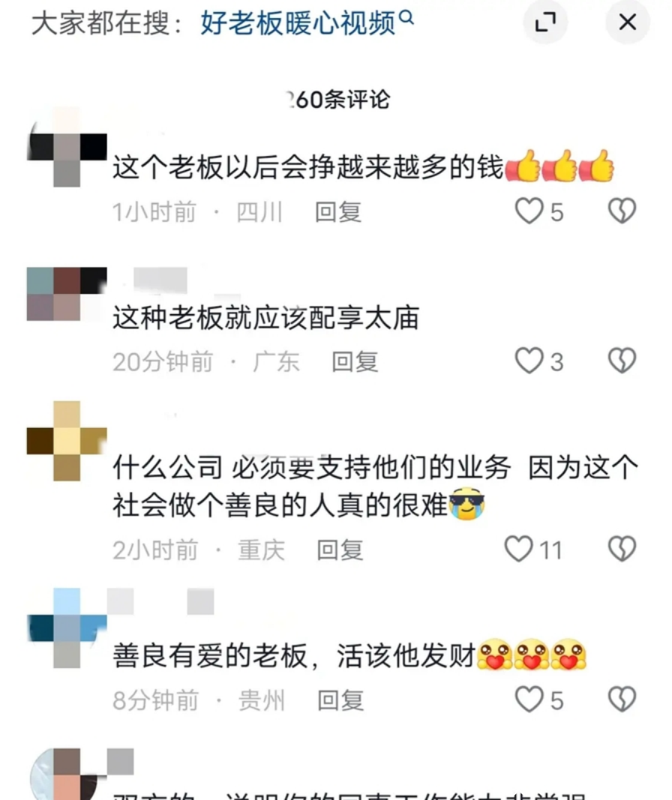Reply to the 四川 comment

[x=337, y=211]
